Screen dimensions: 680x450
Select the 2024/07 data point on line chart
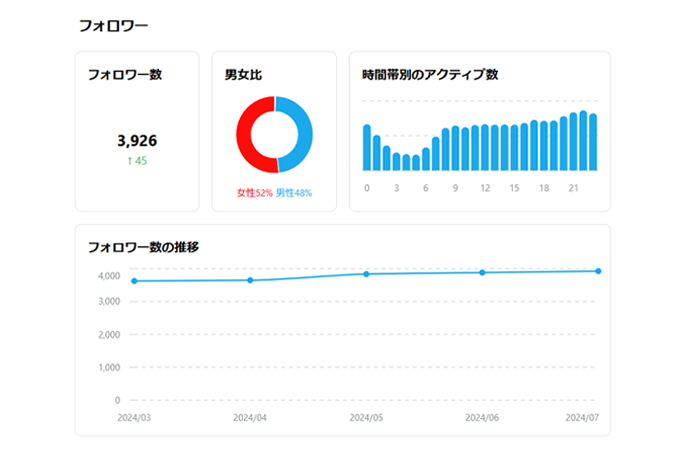tap(598, 271)
